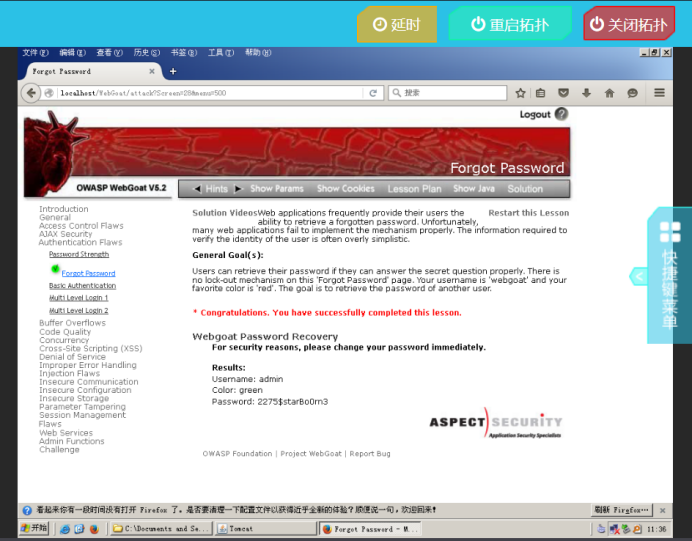Open the Forgot Password lesson link
The width and height of the screenshot is (692, 541).
tap(88, 273)
